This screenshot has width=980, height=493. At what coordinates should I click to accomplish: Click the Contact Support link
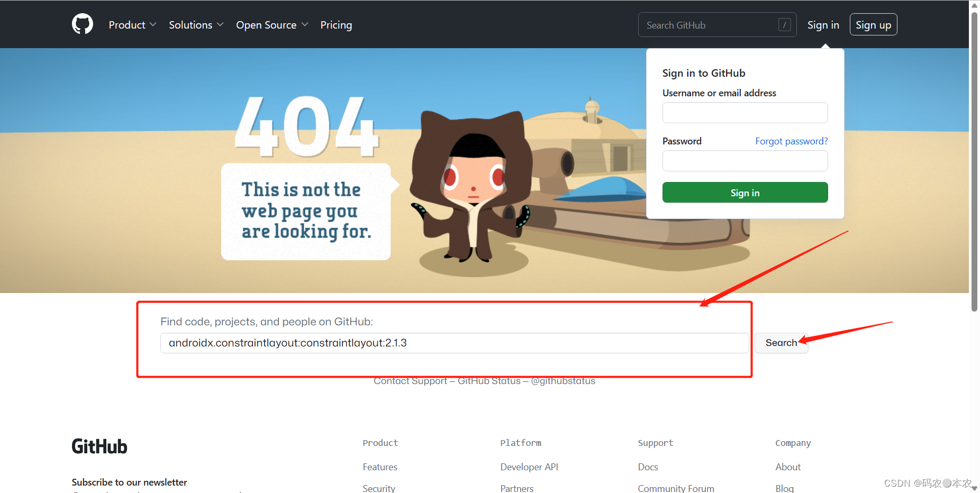410,380
